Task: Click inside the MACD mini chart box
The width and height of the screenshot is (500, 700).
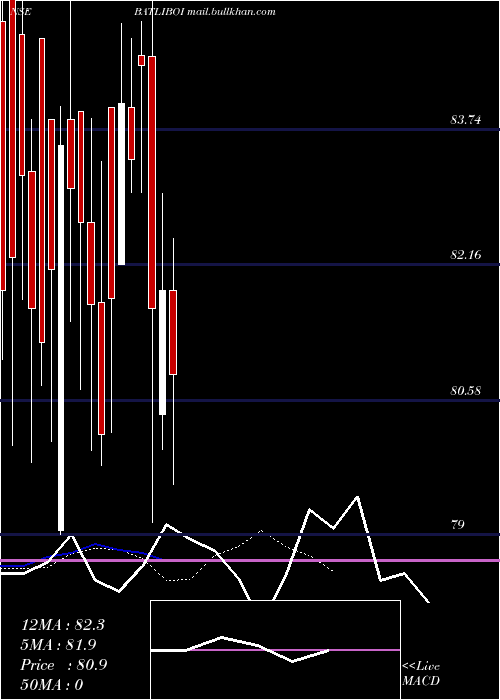Action: [x=275, y=650]
